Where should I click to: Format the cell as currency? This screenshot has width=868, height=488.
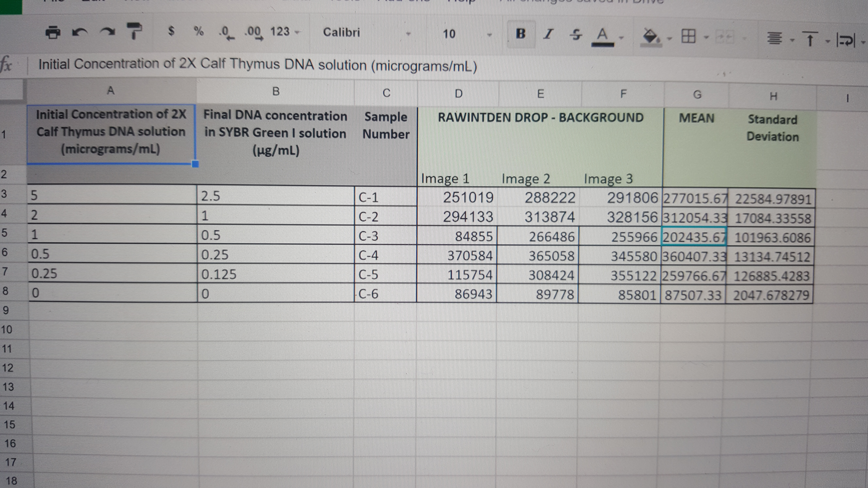(x=171, y=31)
